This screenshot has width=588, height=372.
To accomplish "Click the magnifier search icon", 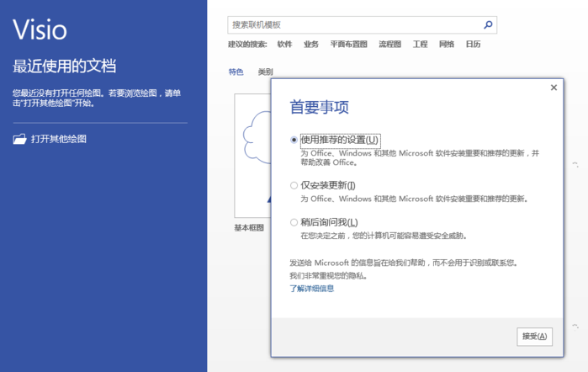I will click(x=488, y=24).
